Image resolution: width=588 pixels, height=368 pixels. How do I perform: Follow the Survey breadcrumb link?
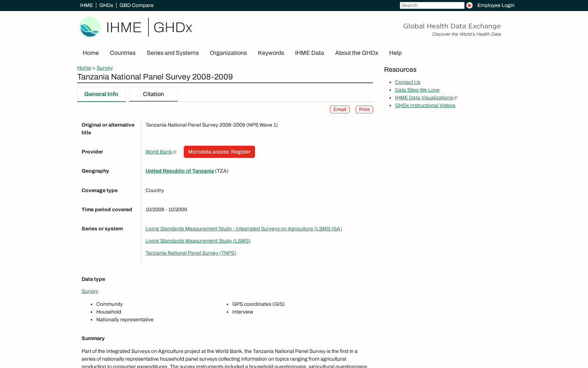pos(105,68)
